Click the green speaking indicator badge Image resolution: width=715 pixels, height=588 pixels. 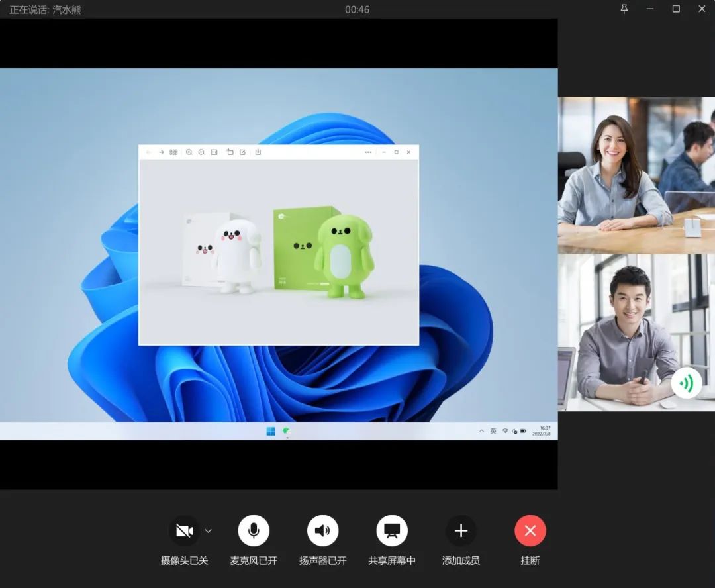click(687, 383)
